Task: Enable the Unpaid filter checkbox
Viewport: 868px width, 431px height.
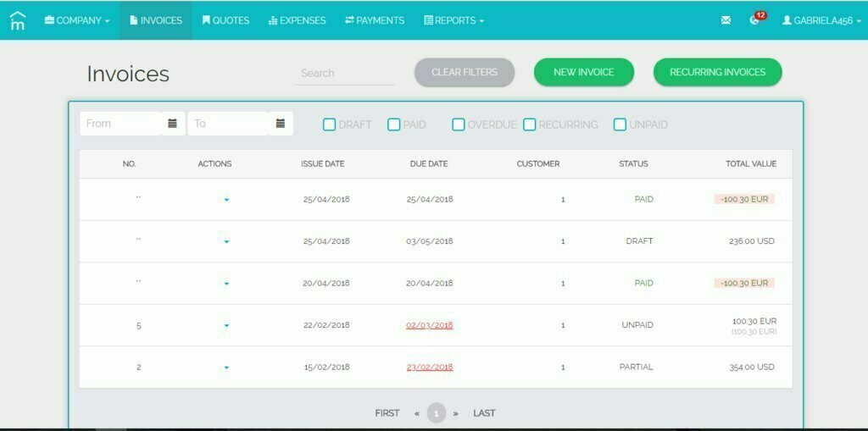Action: tap(620, 124)
